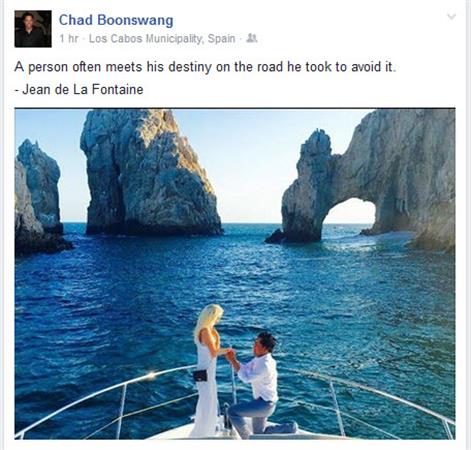Open the proposal photo in viewer
Image resolution: width=471 pixels, height=450 pixels.
click(235, 274)
